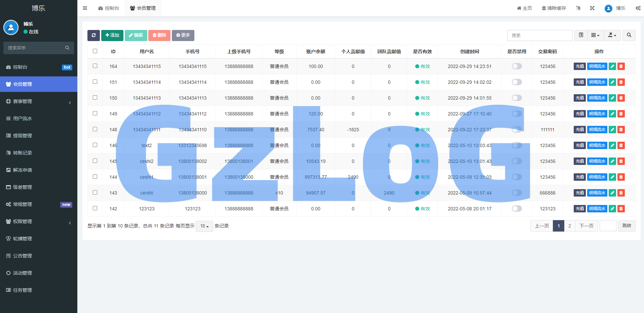Image resolution: width=644 pixels, height=313 pixels.
Task: Click the red delete trash for ID 151
Action: (621, 82)
